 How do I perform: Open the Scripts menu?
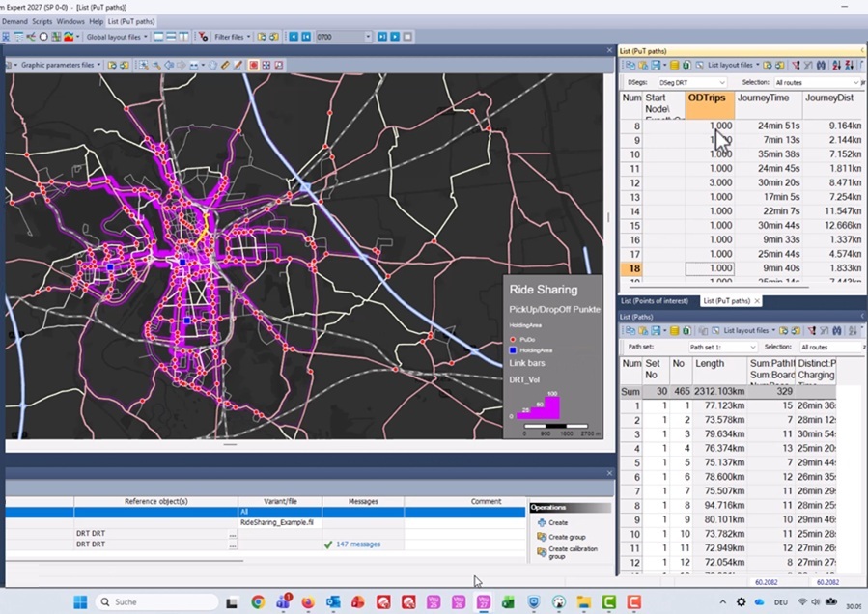pyautogui.click(x=42, y=21)
